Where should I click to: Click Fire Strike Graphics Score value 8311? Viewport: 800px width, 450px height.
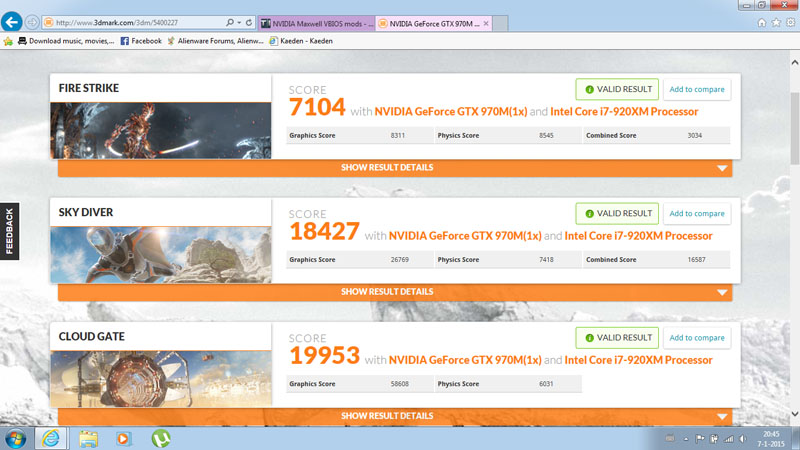(x=397, y=136)
